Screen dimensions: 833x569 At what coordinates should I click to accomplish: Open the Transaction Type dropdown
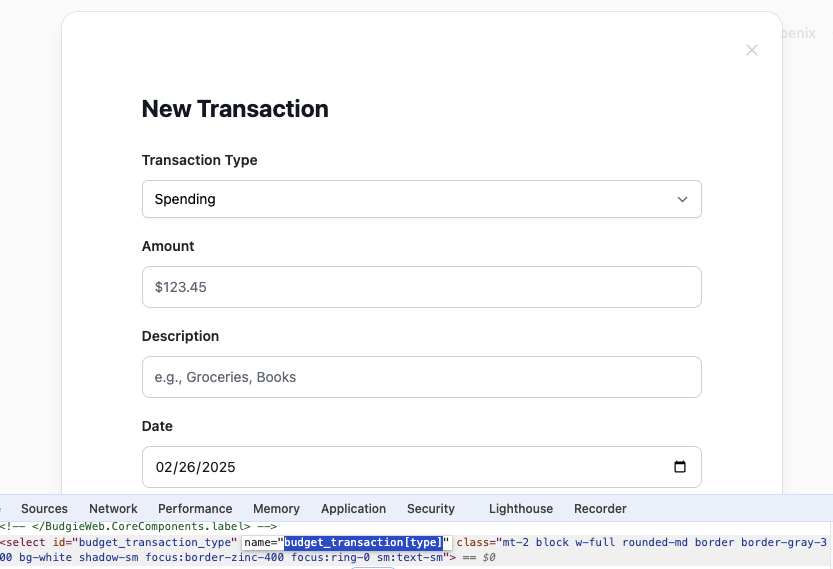point(422,199)
